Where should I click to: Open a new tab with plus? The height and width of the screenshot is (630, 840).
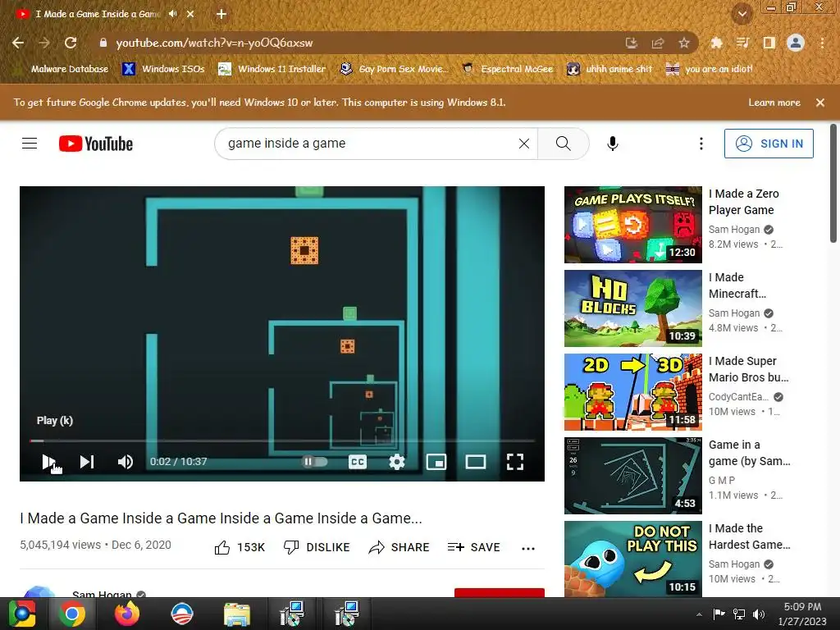pyautogui.click(x=221, y=14)
